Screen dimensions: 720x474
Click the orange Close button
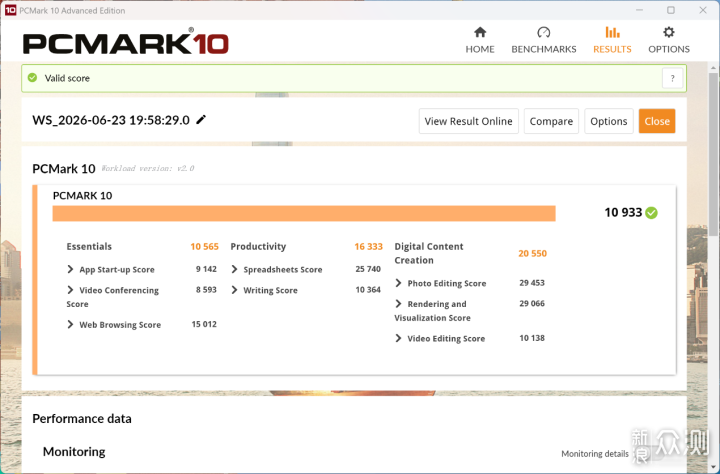click(x=657, y=121)
